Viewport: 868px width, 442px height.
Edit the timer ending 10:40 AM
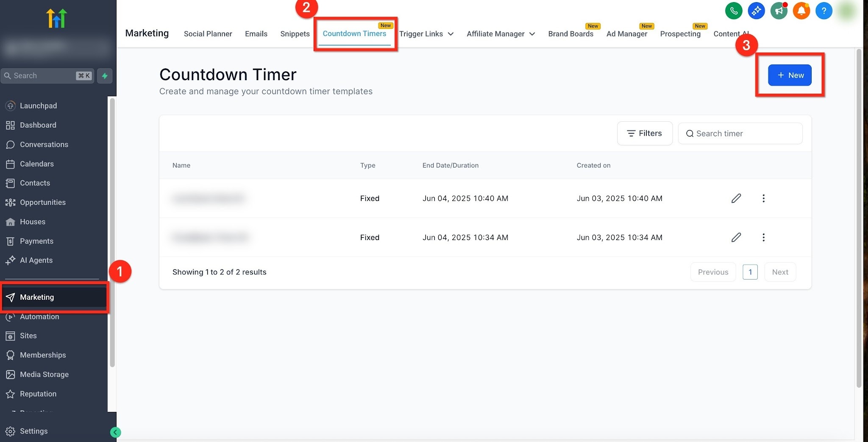pos(736,198)
